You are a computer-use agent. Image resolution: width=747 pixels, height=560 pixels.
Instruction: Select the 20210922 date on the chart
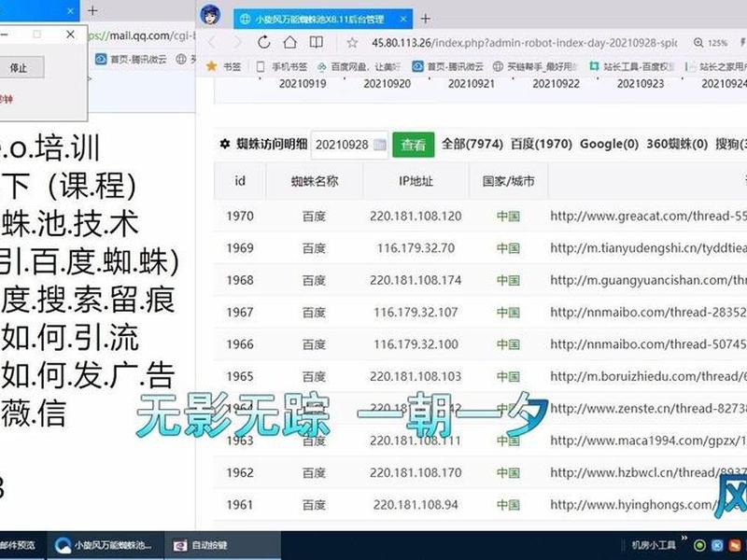pyautogui.click(x=556, y=84)
